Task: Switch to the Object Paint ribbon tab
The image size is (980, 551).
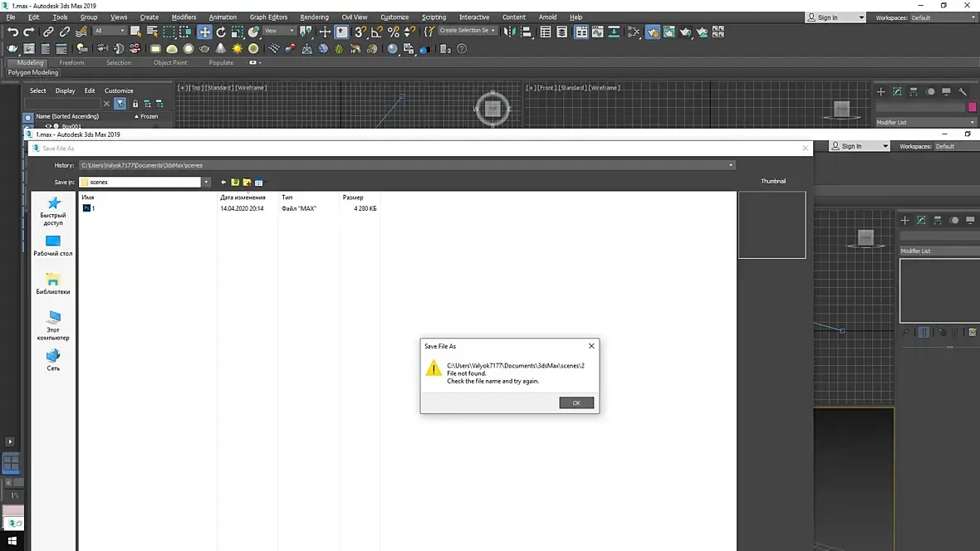Action: 170,62
